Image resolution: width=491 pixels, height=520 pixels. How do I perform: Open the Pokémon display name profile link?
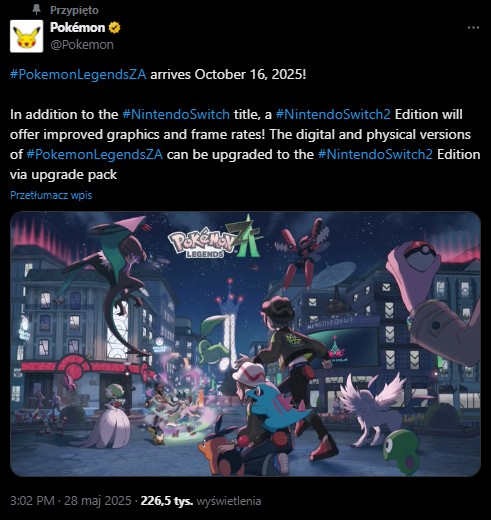[x=77, y=28]
